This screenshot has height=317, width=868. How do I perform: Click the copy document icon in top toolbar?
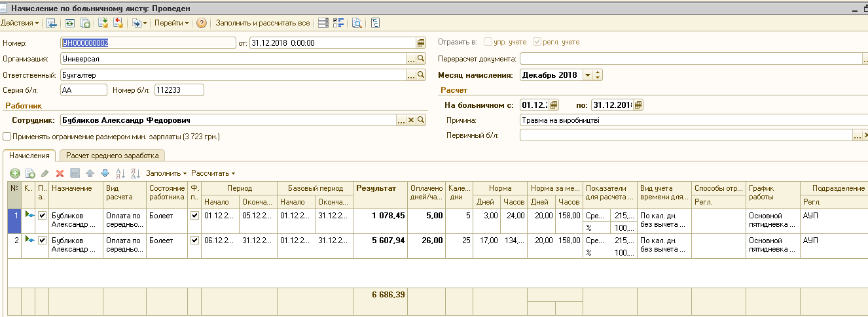[x=85, y=23]
